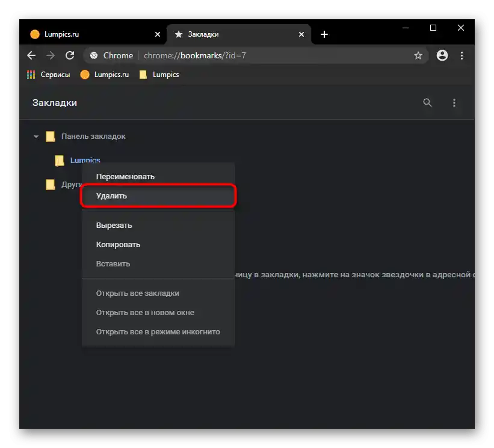The width and height of the screenshot is (494, 448).
Task: Select the Lumpics folder in the tree
Action: coord(78,160)
